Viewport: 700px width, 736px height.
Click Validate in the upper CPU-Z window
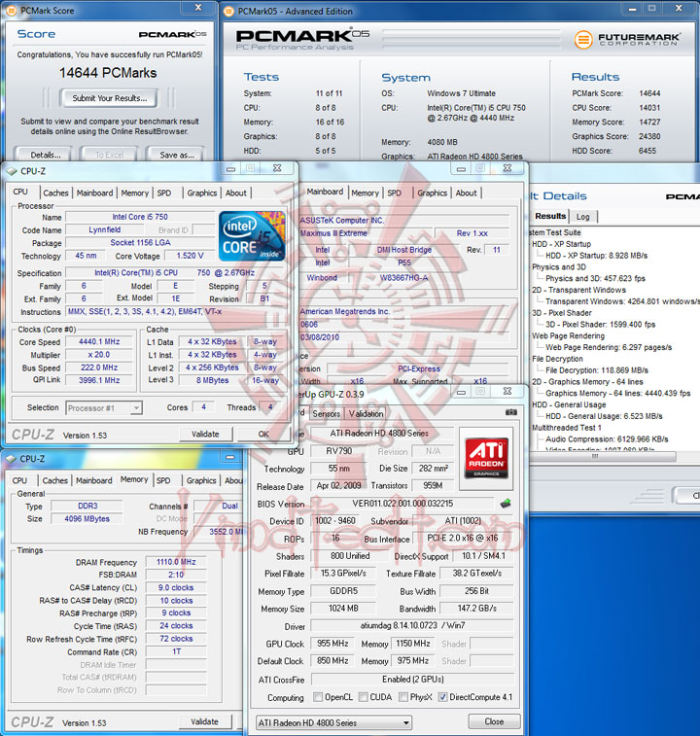pyautogui.click(x=205, y=435)
